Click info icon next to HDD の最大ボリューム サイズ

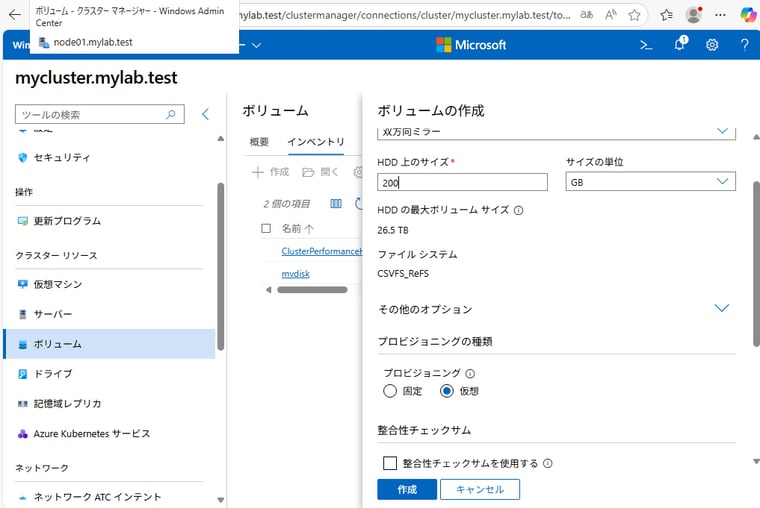519,210
